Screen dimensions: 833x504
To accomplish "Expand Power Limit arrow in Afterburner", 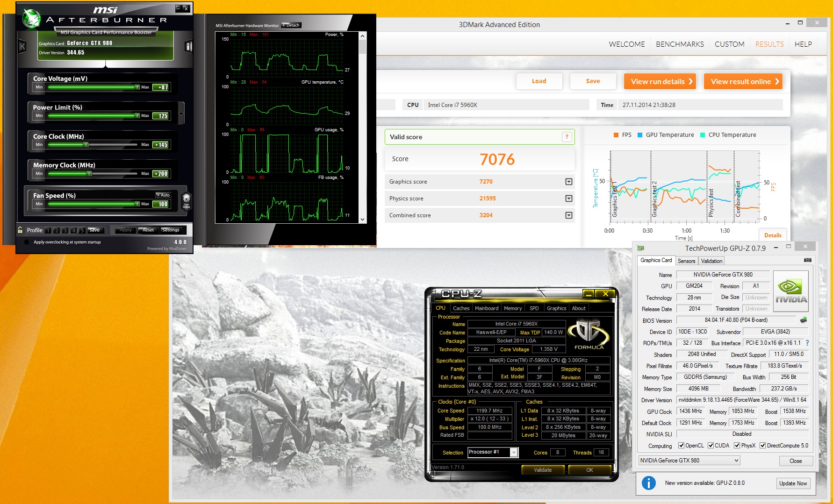I will pos(181,114).
